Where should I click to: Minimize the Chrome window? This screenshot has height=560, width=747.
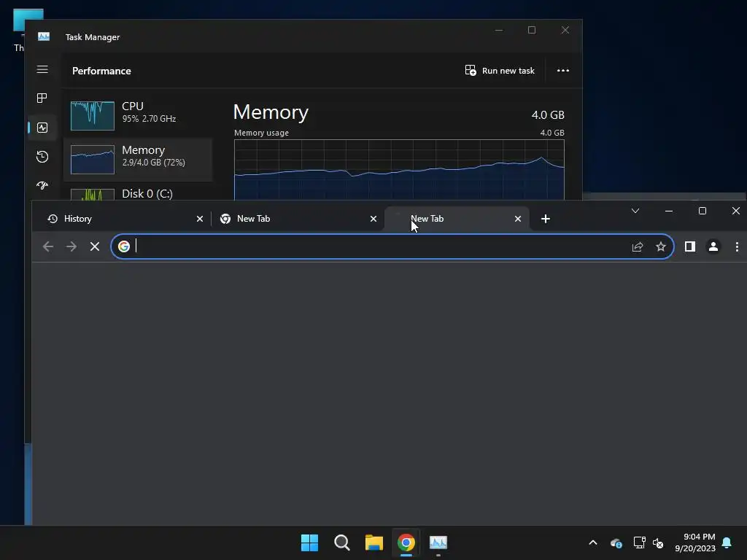click(669, 211)
